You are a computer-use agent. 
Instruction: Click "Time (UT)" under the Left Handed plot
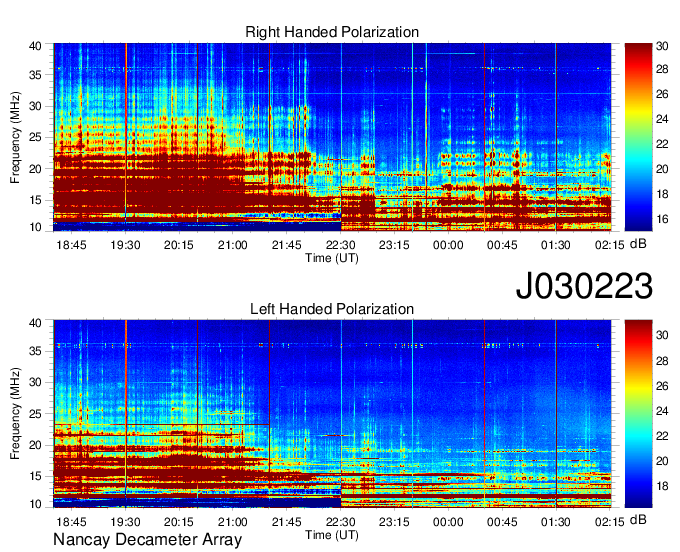(332, 535)
